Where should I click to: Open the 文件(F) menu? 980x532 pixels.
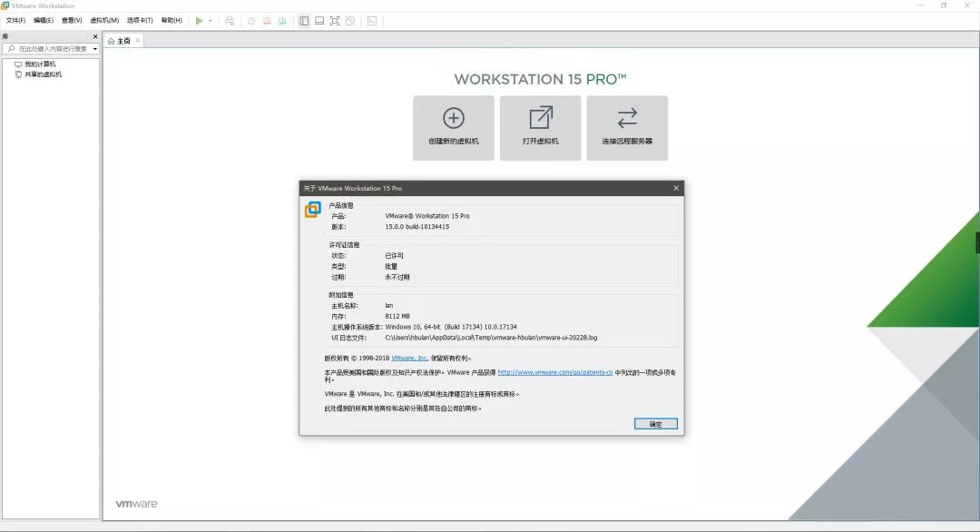(x=15, y=21)
